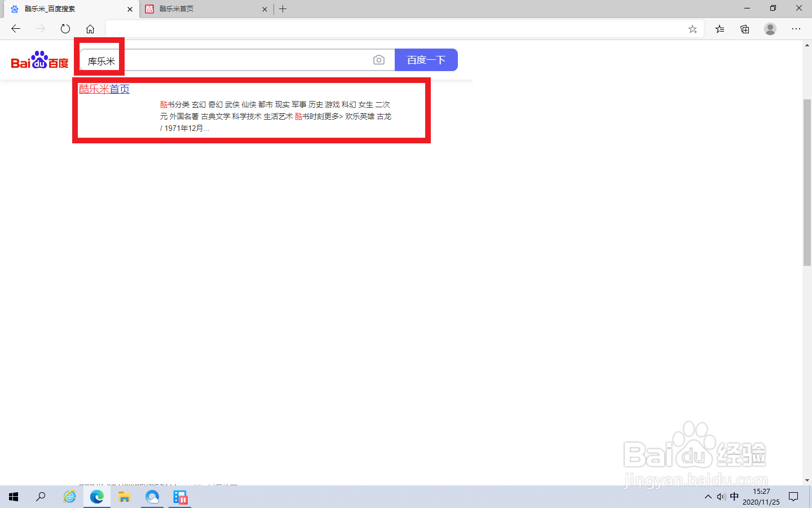Screen dimensions: 812x508
Task: Open the 酷乐米首页 search result
Action: [x=104, y=89]
